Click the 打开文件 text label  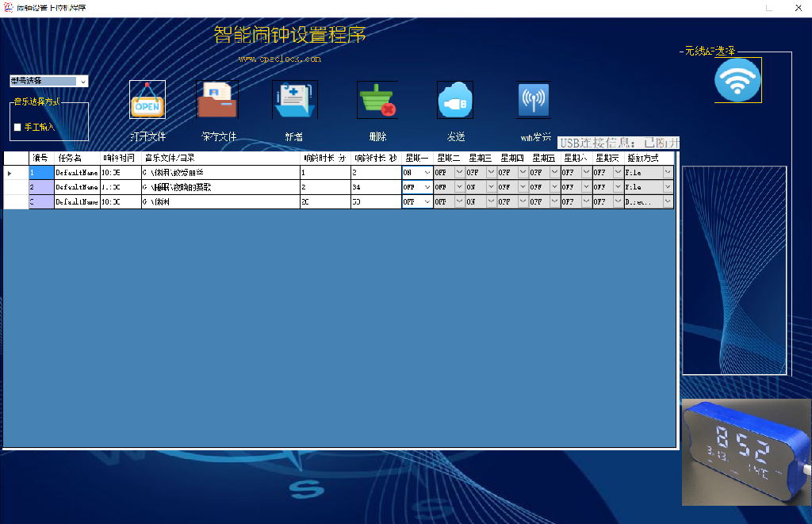click(x=148, y=136)
